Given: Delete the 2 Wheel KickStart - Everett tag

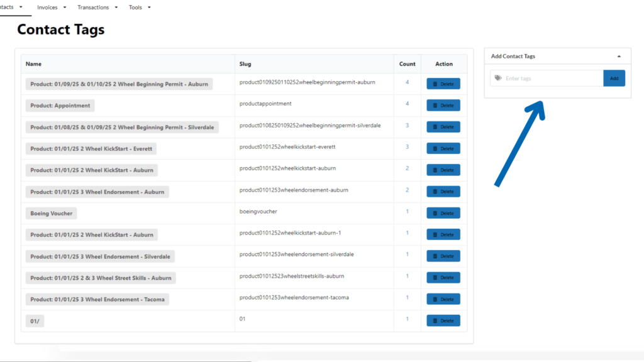Looking at the screenshot, I should [443, 149].
